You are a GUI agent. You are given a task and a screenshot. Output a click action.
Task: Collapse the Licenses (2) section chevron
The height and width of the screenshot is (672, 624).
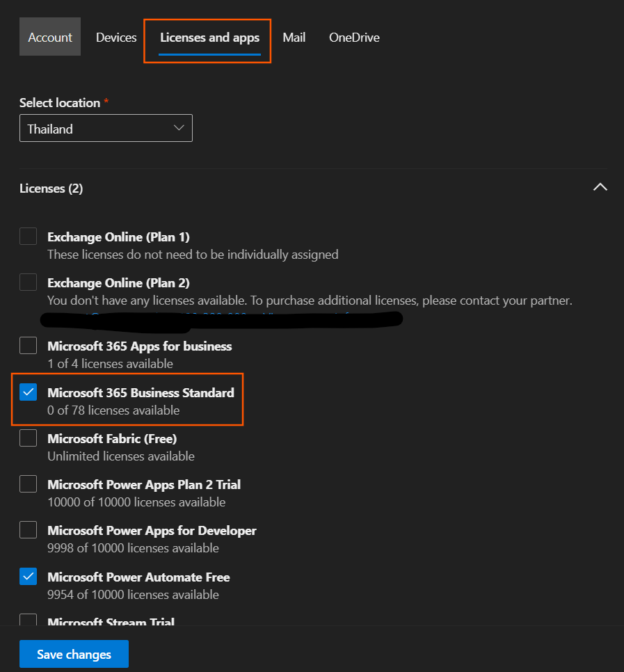pyautogui.click(x=600, y=187)
